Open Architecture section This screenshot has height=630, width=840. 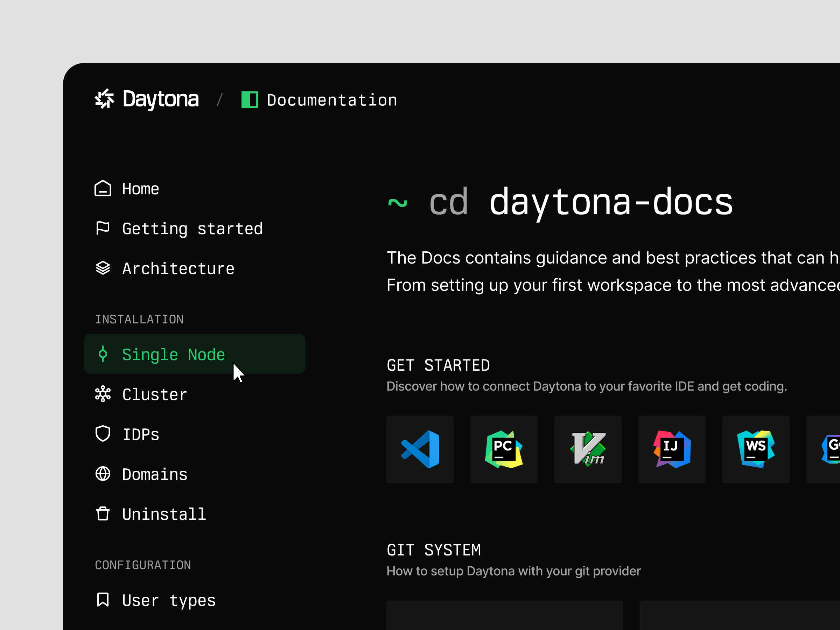click(x=178, y=268)
